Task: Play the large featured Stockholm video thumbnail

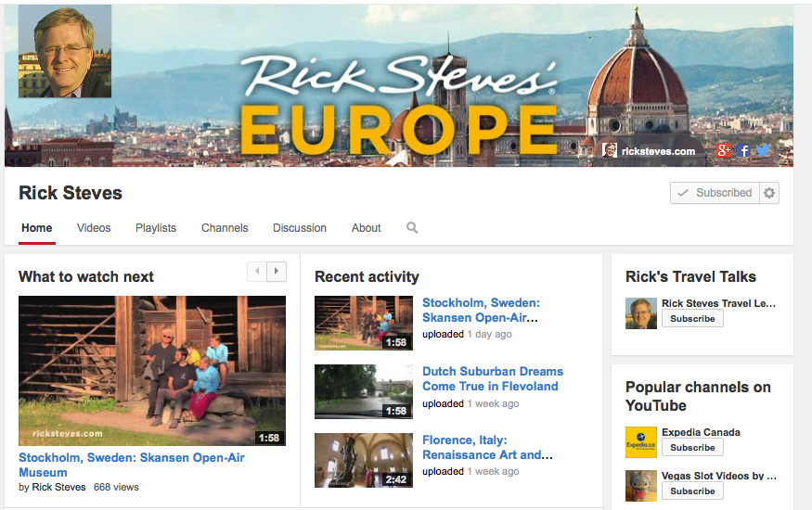Action: (152, 371)
